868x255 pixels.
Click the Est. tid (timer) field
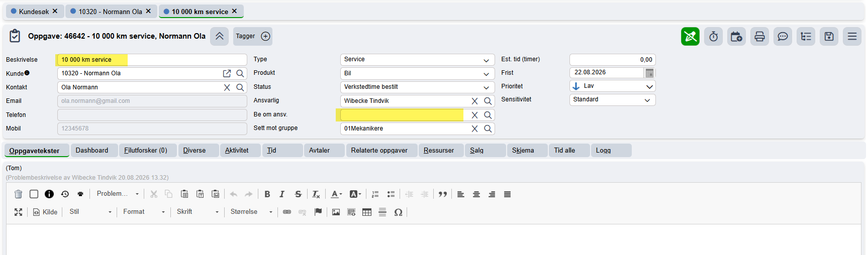click(613, 60)
